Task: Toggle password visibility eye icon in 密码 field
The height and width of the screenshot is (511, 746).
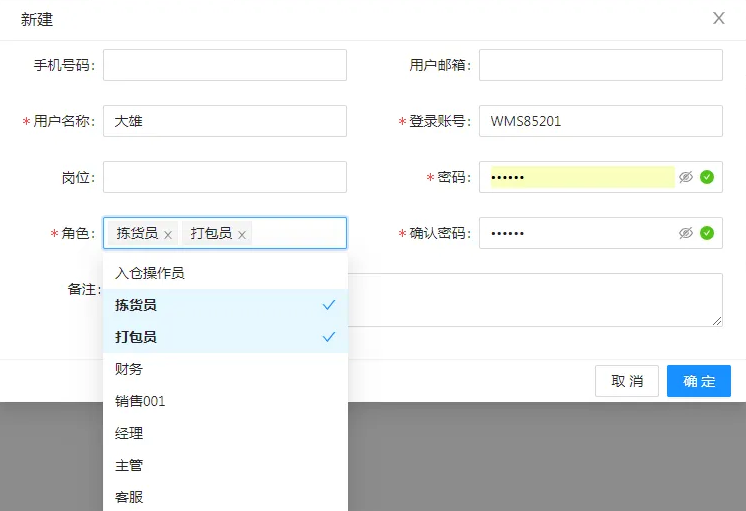Action: [x=686, y=177]
